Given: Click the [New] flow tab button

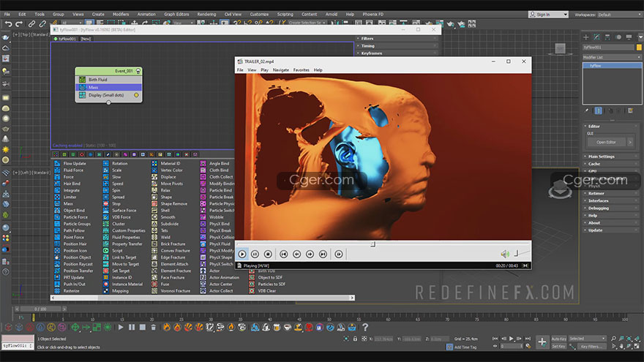Looking at the screenshot, I should pyautogui.click(x=86, y=39).
